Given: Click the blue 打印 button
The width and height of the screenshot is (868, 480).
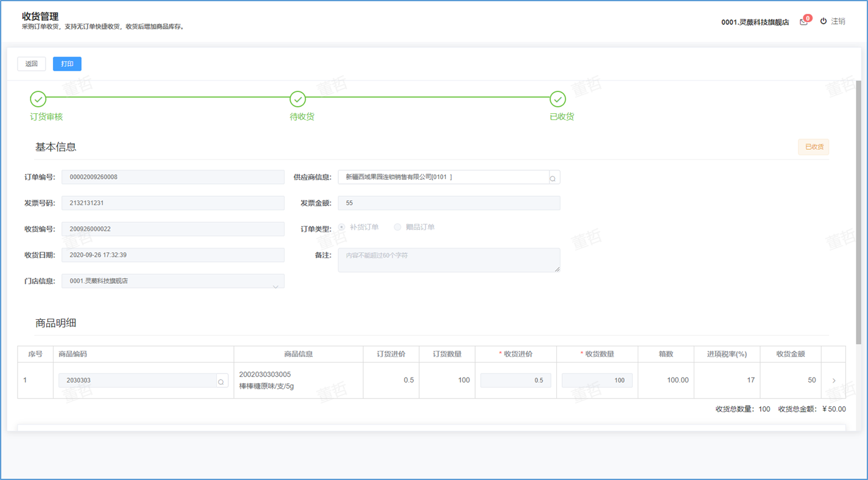Looking at the screenshot, I should [x=67, y=64].
